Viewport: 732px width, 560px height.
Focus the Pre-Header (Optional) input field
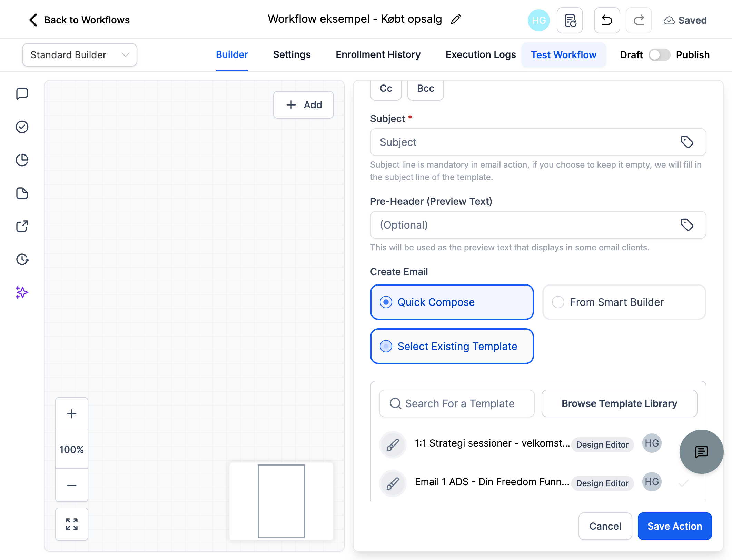point(538,225)
